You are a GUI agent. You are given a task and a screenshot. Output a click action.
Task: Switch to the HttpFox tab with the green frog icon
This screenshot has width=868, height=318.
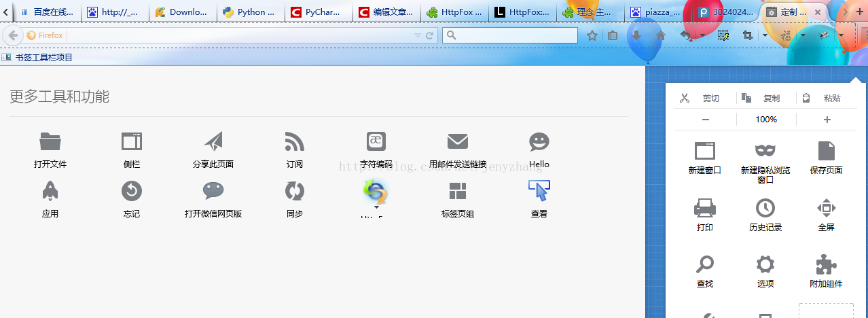click(454, 12)
